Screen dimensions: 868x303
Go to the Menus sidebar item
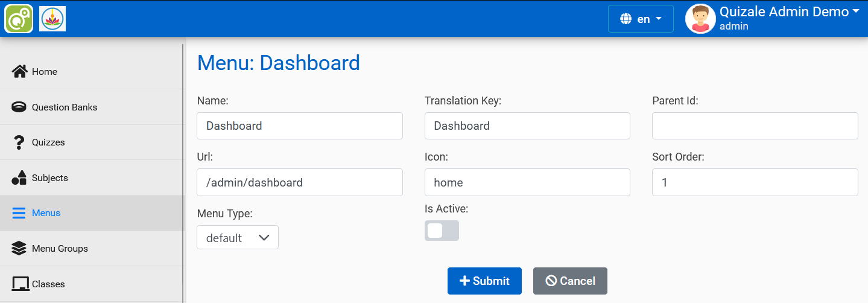click(46, 213)
